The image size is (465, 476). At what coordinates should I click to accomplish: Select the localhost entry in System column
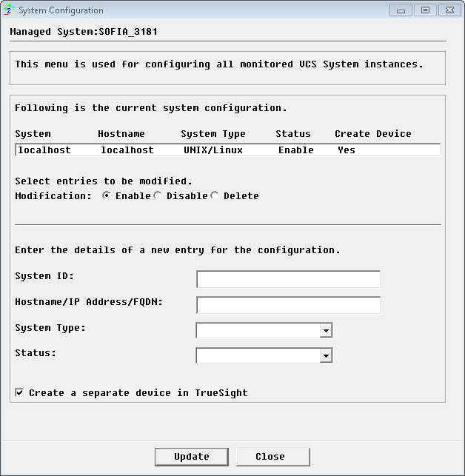point(44,150)
